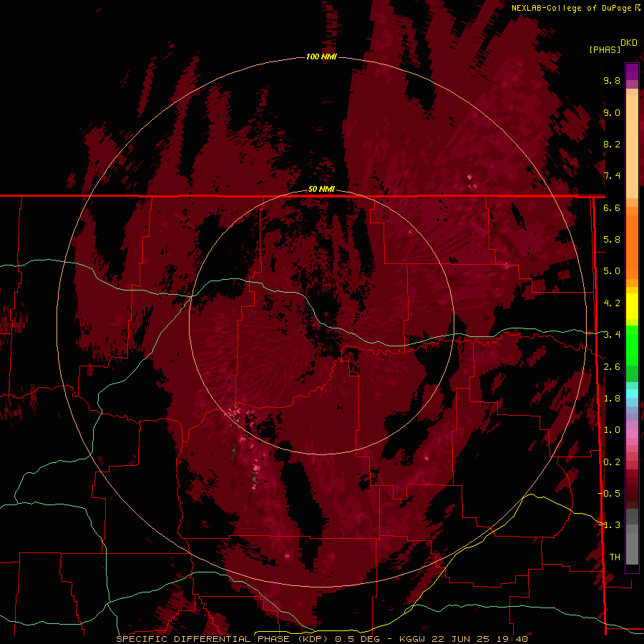
Task: Select the 5.8 value on the color scale
Action: coord(612,240)
